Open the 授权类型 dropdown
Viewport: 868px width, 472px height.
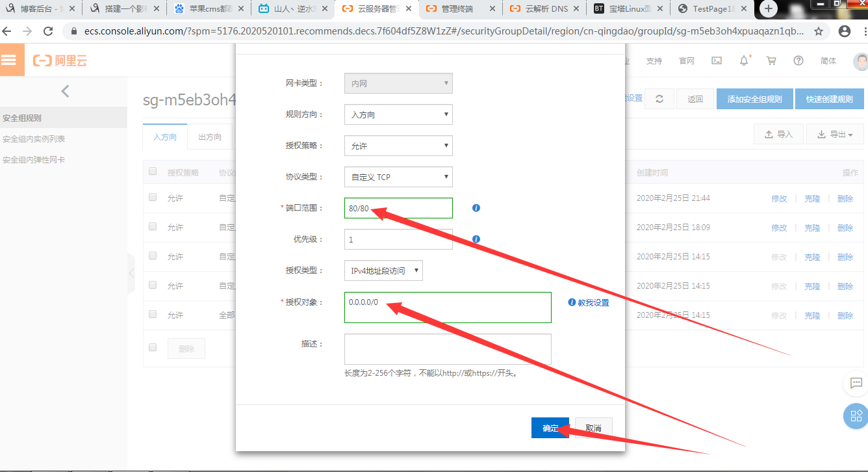coord(383,270)
